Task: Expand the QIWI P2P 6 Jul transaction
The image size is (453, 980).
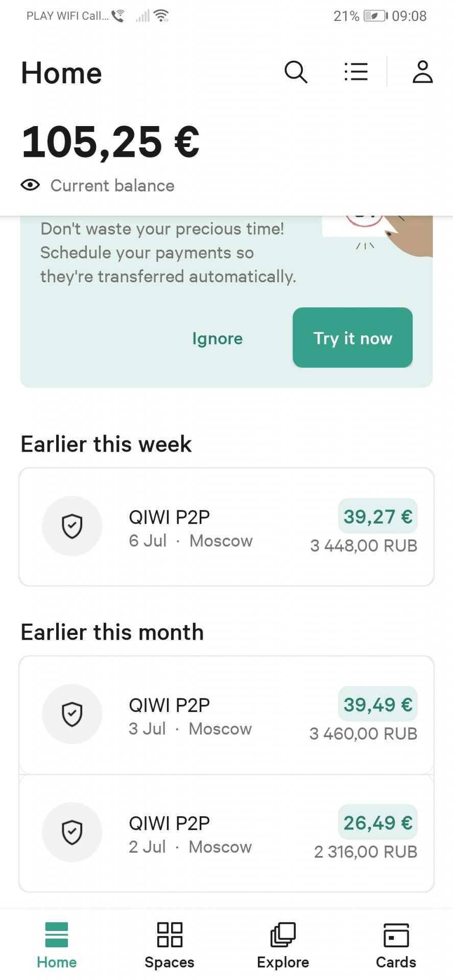Action: [226, 527]
